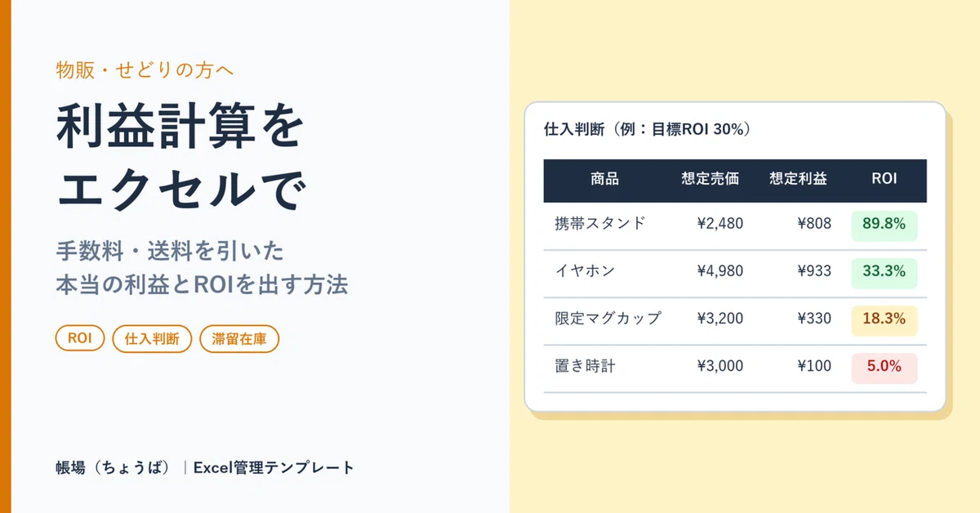Click the 89.8% green ROI badge
980x513 pixels.
coord(884,225)
